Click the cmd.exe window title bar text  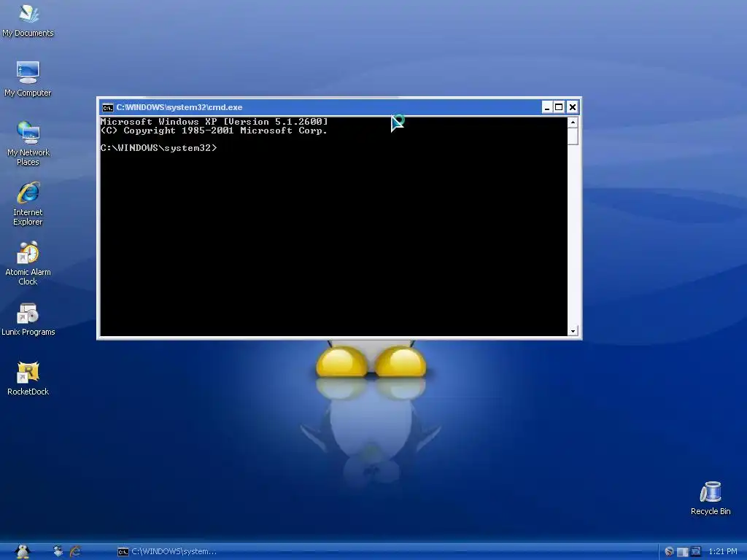179,107
